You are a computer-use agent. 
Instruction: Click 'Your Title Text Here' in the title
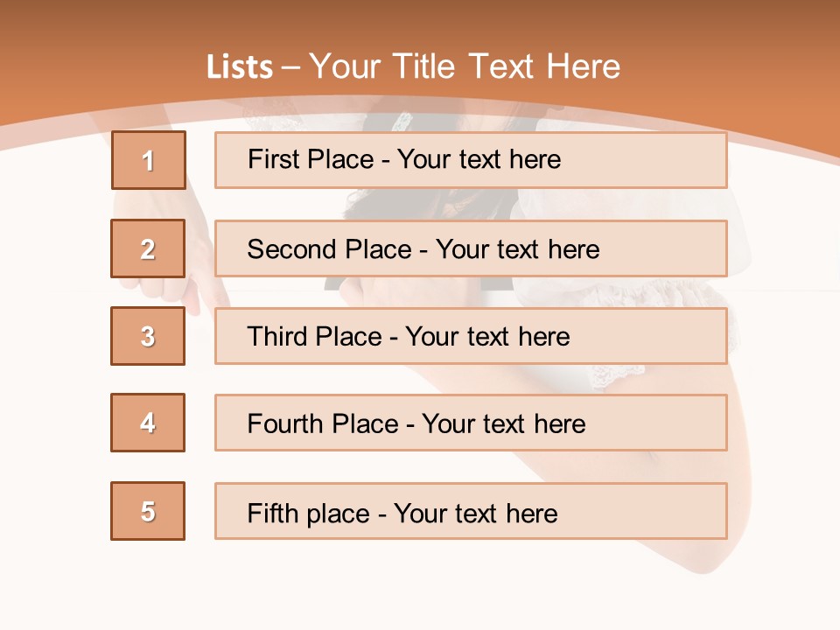(465, 66)
